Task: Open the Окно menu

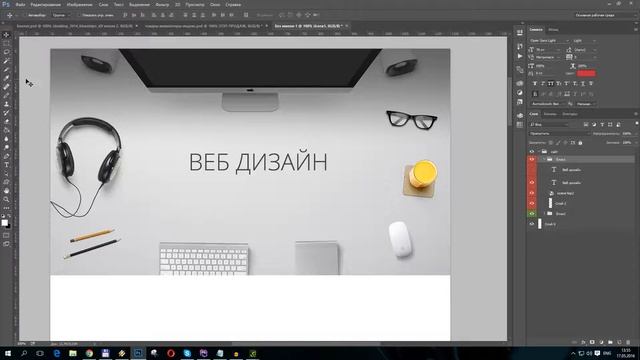Action: [215, 4]
